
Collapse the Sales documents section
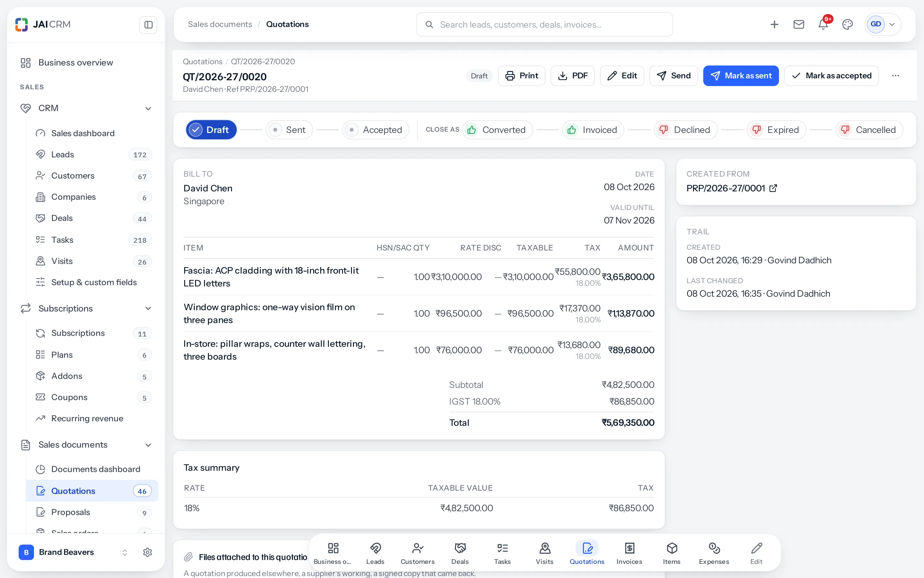(x=148, y=445)
